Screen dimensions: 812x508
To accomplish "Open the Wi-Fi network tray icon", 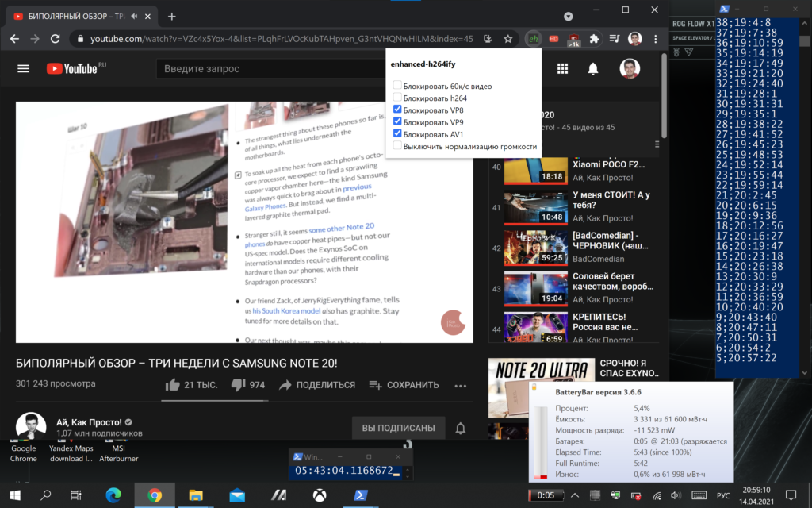I will 657,495.
